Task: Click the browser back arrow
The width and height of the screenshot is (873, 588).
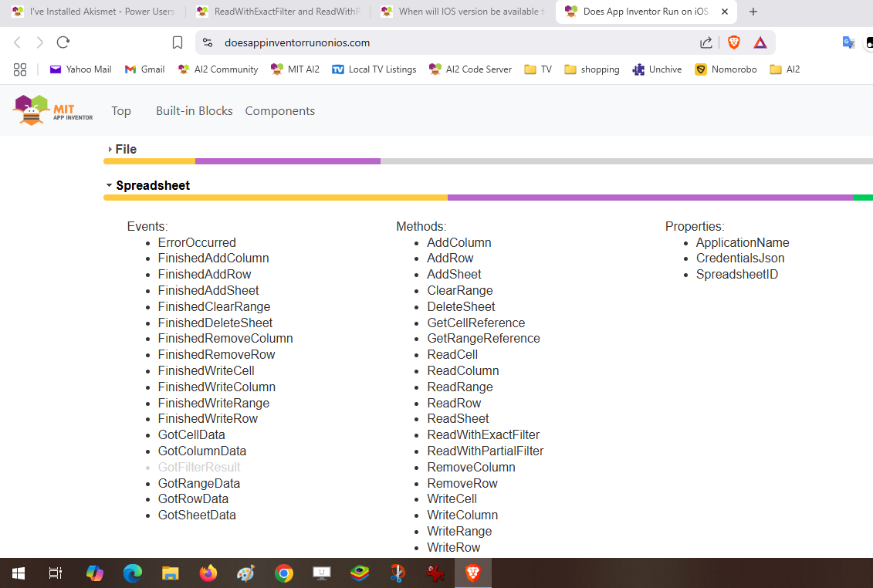Action: 17,42
